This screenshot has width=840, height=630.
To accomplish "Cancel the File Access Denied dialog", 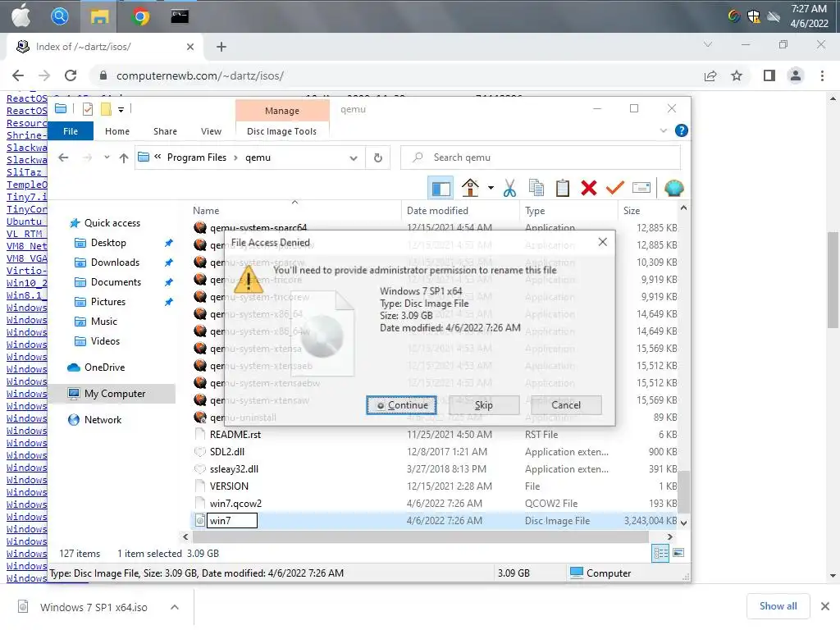I will coord(566,405).
